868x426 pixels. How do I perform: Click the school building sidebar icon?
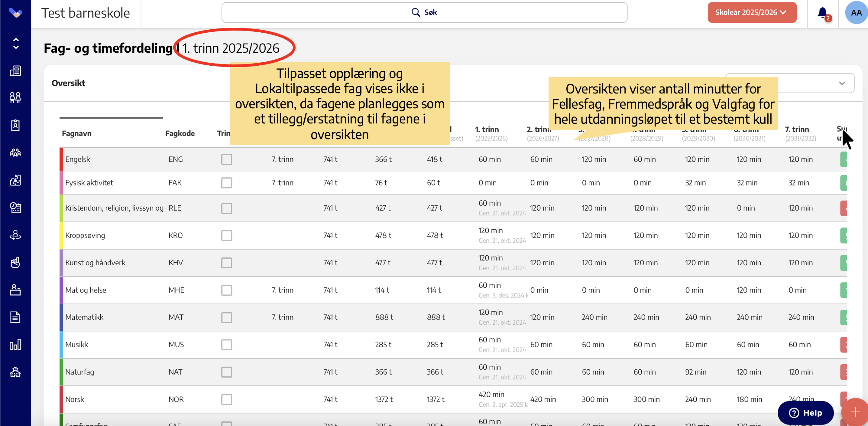click(x=15, y=372)
